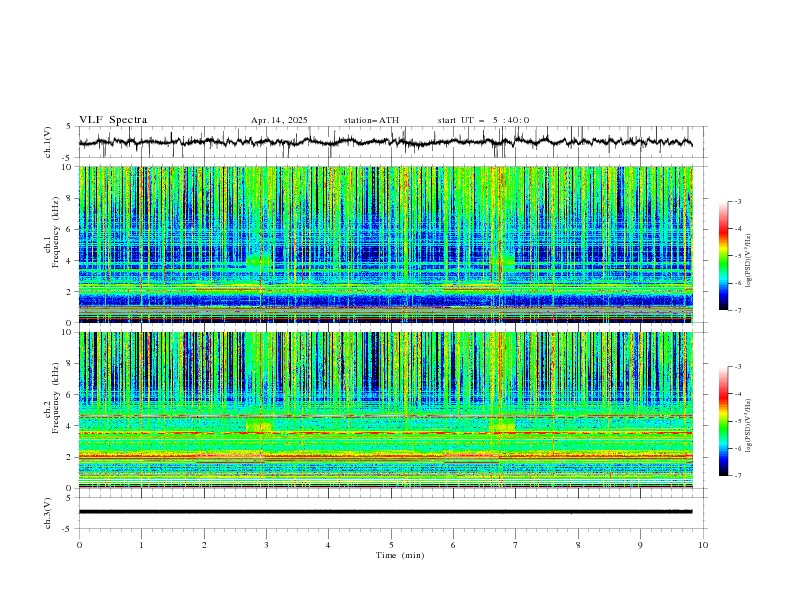
Task: Click the ch.3 voltage waveform trace
Action: coord(385,512)
